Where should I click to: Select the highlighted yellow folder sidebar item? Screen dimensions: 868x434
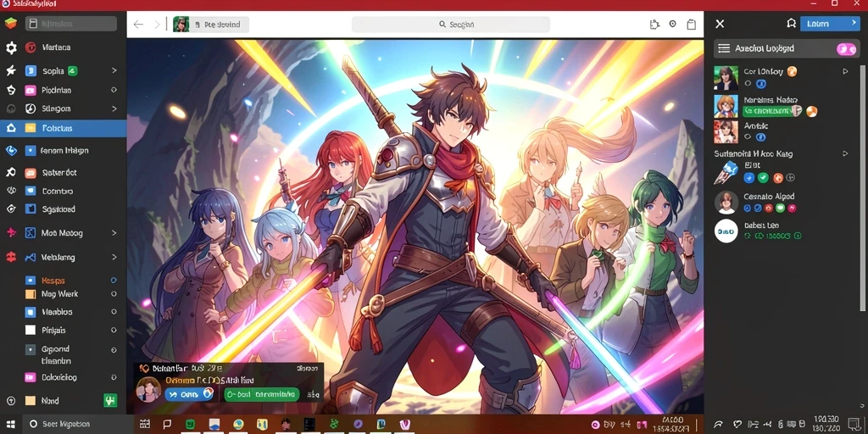(x=63, y=129)
